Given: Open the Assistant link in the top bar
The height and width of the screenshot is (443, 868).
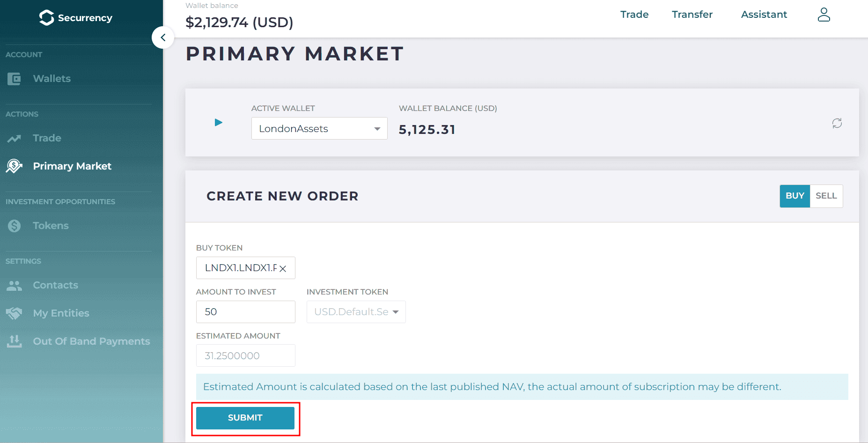Looking at the screenshot, I should 764,15.
